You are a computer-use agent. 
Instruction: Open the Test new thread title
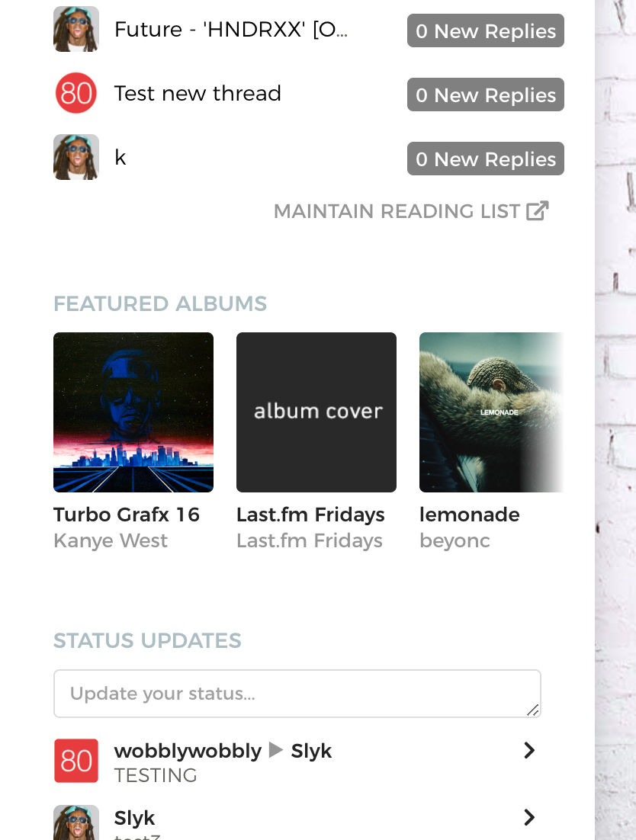198,93
